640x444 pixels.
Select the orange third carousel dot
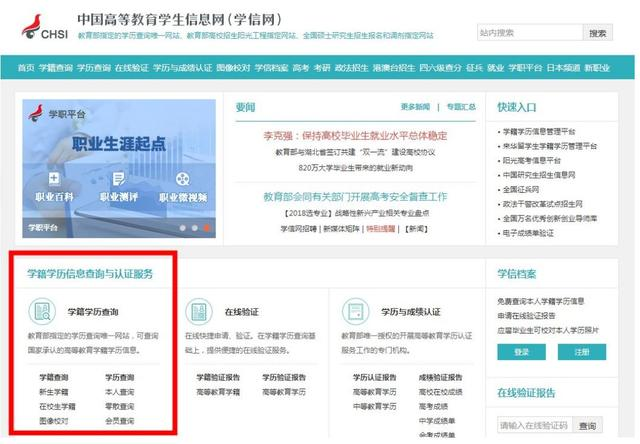207,228
